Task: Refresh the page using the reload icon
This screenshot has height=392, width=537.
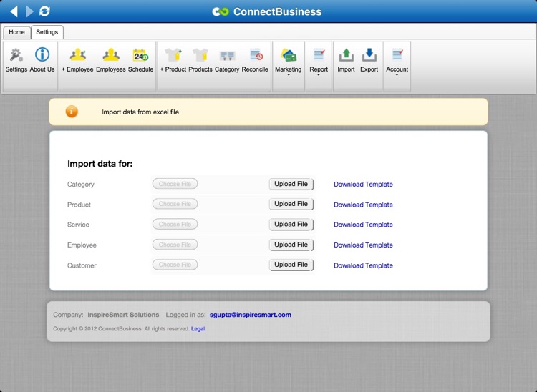Action: [45, 11]
